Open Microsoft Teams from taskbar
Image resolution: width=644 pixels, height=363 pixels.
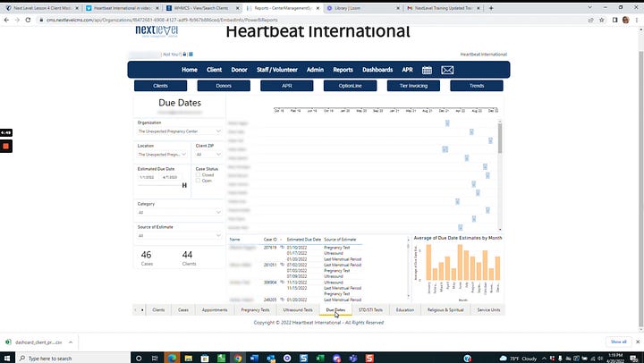pos(352,358)
